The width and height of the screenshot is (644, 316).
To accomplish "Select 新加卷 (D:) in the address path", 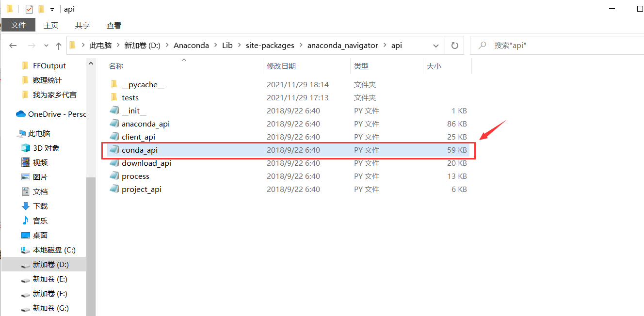I will pyautogui.click(x=143, y=45).
